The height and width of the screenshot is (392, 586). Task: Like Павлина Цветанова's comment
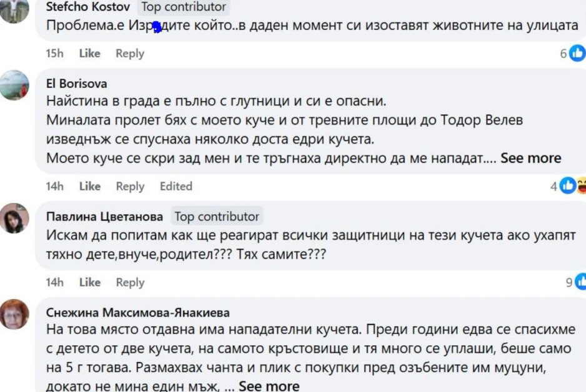(x=89, y=282)
